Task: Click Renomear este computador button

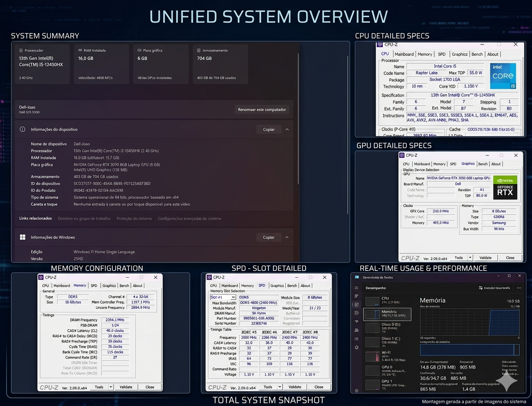Action: 262,110
